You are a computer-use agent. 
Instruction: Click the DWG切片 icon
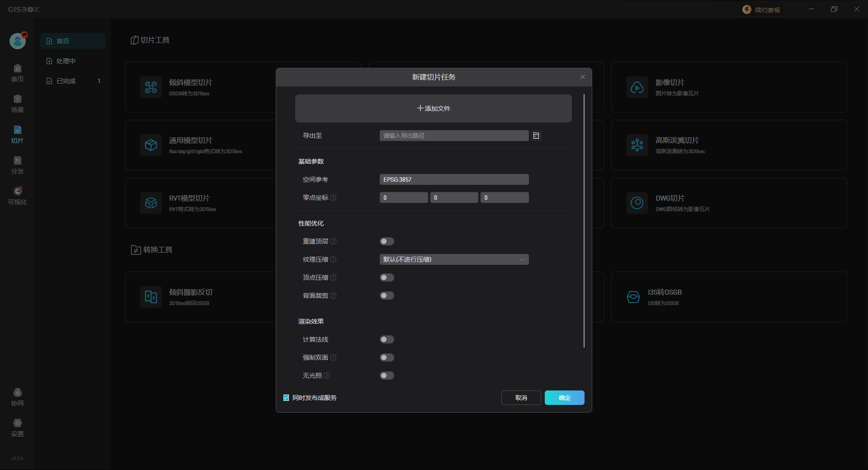(x=637, y=203)
